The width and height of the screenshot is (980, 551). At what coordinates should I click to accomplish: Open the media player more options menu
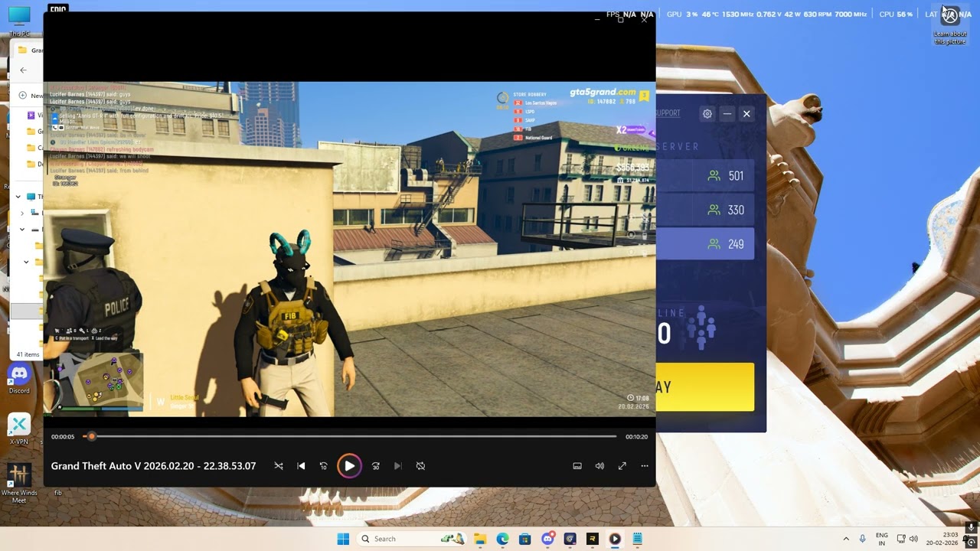tap(645, 466)
